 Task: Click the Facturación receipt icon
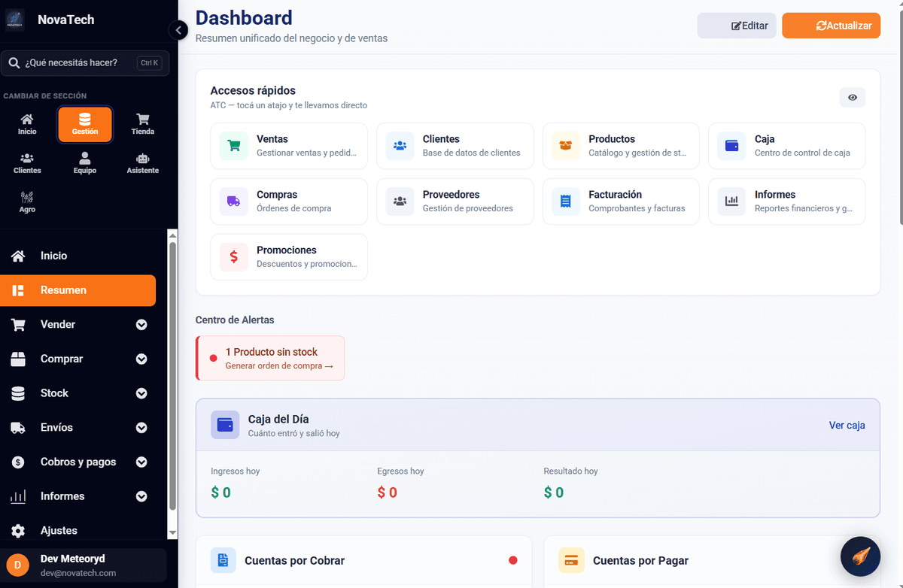(x=566, y=202)
